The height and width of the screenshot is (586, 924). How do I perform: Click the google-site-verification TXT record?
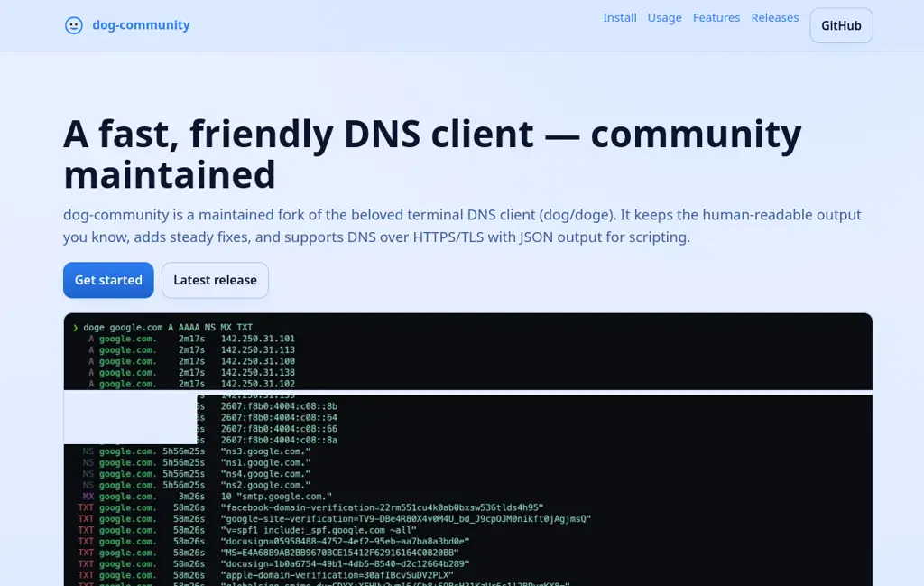pos(406,519)
